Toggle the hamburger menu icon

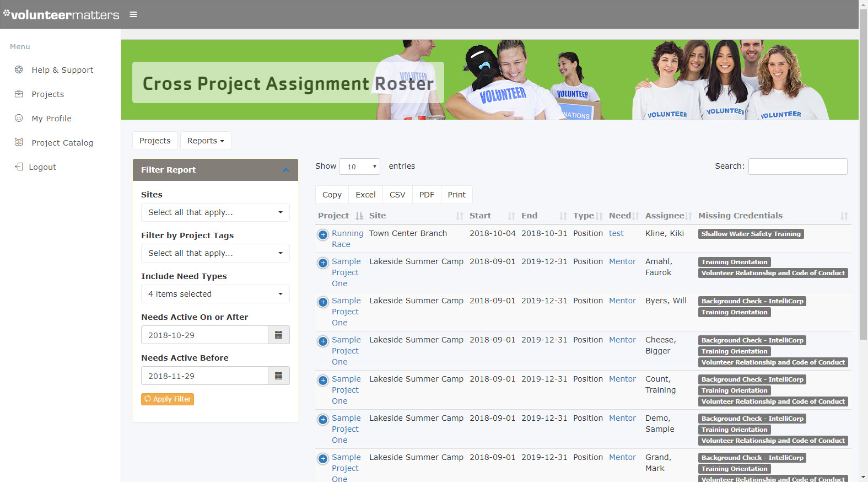tap(133, 14)
